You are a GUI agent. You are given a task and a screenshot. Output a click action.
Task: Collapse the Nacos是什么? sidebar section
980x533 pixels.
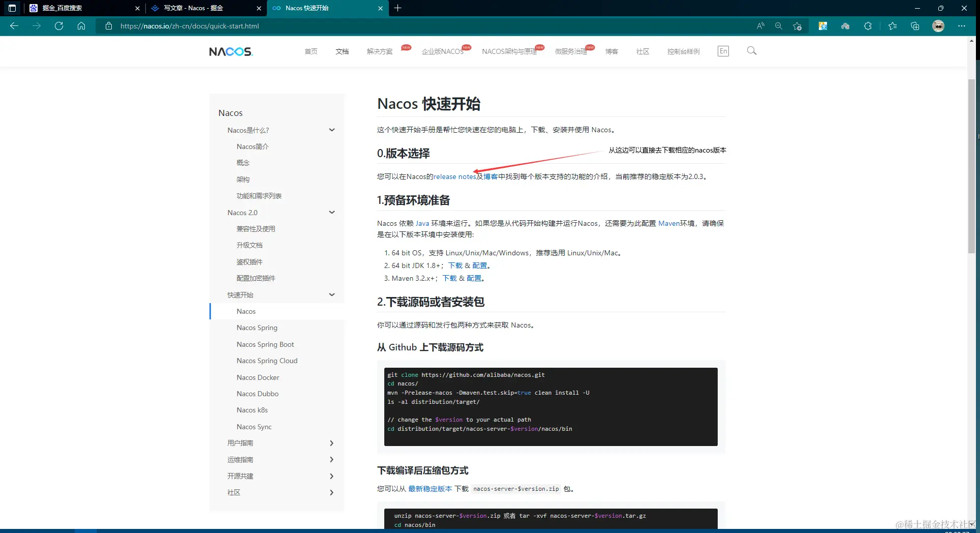tap(332, 130)
